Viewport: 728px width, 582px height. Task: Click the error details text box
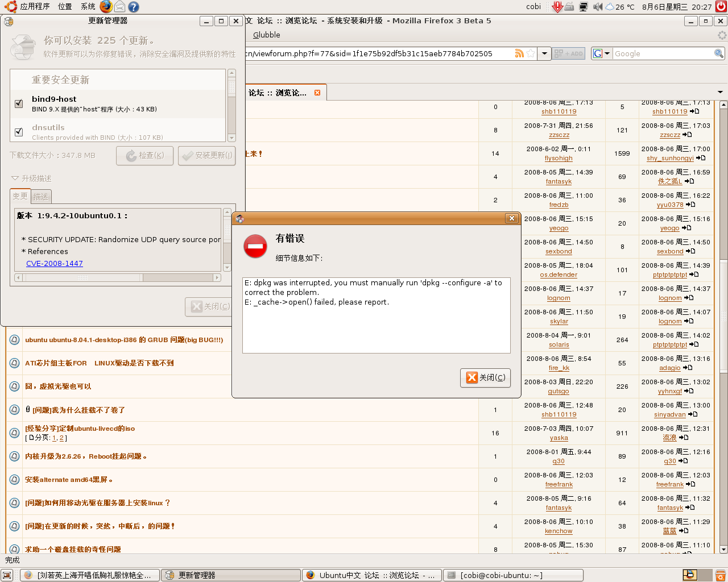(377, 315)
